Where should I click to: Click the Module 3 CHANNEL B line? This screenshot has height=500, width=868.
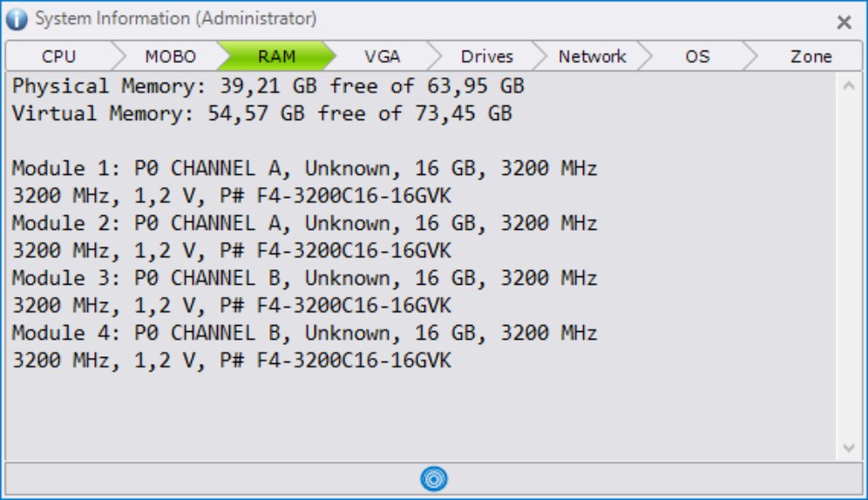coord(304,279)
